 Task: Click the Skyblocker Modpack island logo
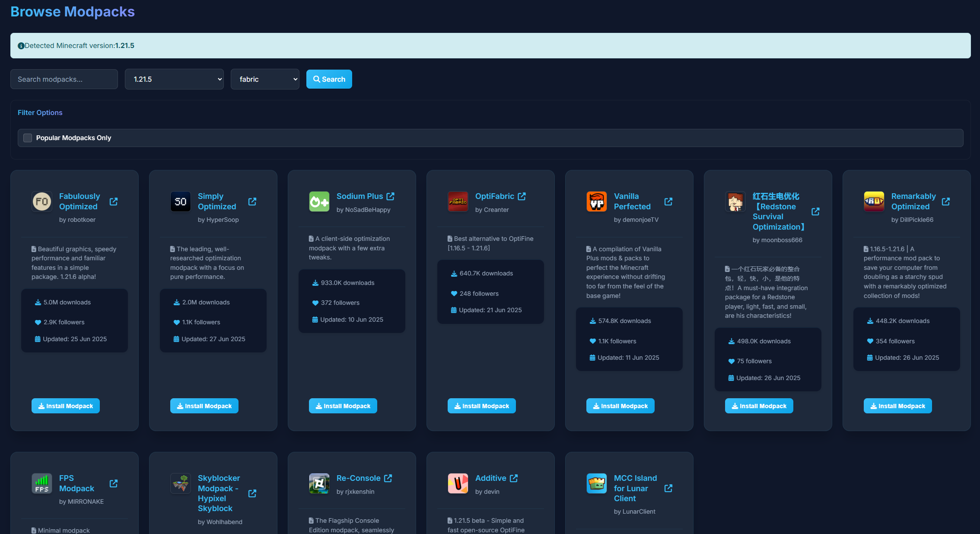click(x=181, y=483)
